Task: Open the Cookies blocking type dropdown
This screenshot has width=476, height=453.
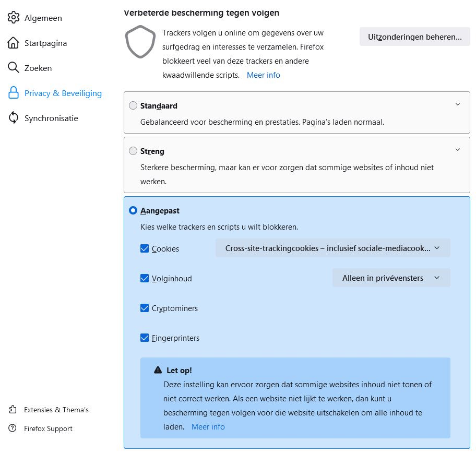Action: (x=332, y=248)
